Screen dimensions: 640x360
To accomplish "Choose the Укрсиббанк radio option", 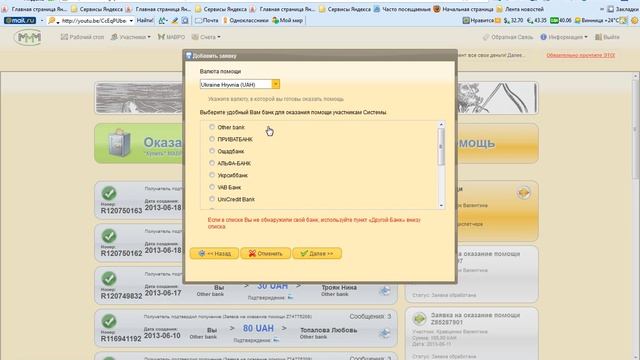I will [212, 175].
